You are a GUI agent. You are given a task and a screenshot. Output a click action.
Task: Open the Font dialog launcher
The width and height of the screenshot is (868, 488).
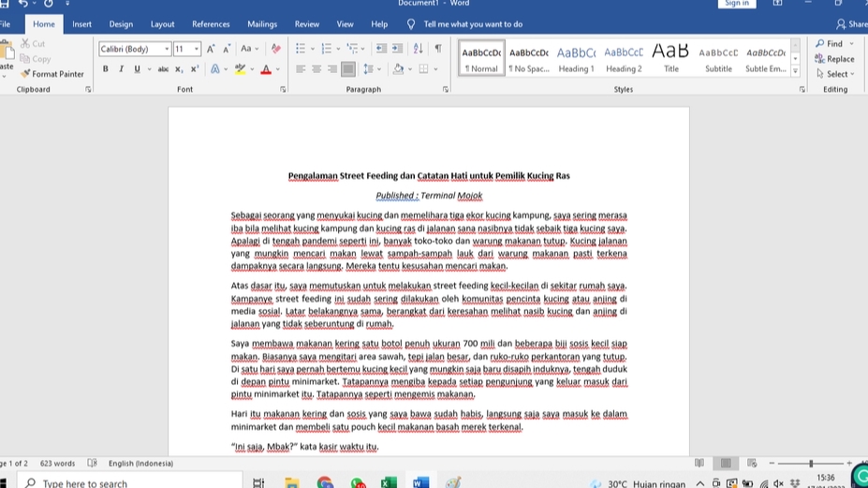click(283, 89)
